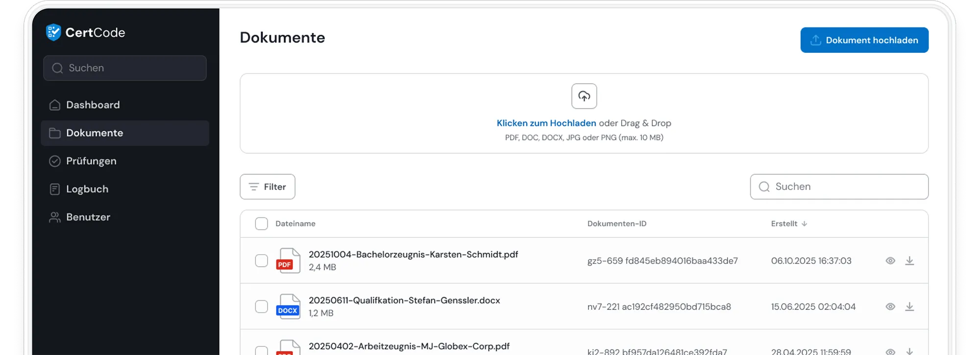Check the box for Bachelorzeugnis-Karsten-Schmidt.pdf

262,260
